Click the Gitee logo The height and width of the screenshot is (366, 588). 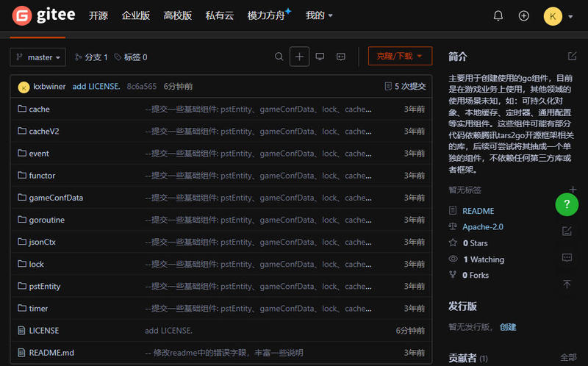click(44, 15)
